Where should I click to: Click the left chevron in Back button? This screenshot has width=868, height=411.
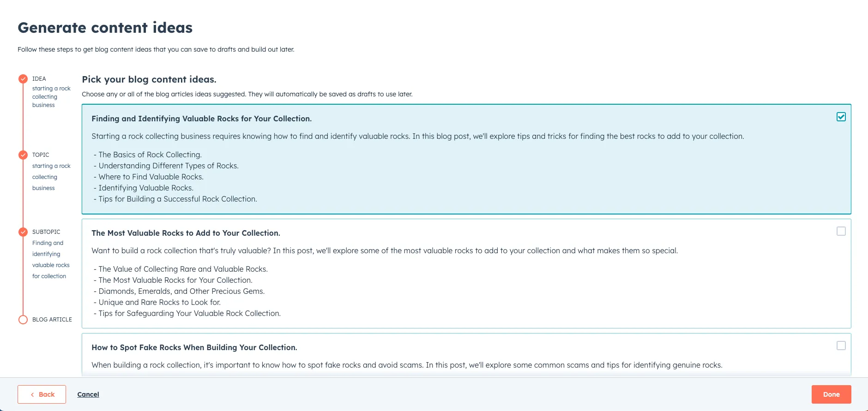click(32, 395)
